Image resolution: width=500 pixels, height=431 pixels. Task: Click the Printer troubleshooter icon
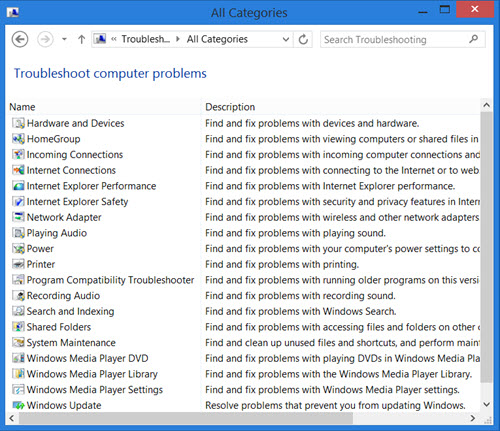coord(18,264)
